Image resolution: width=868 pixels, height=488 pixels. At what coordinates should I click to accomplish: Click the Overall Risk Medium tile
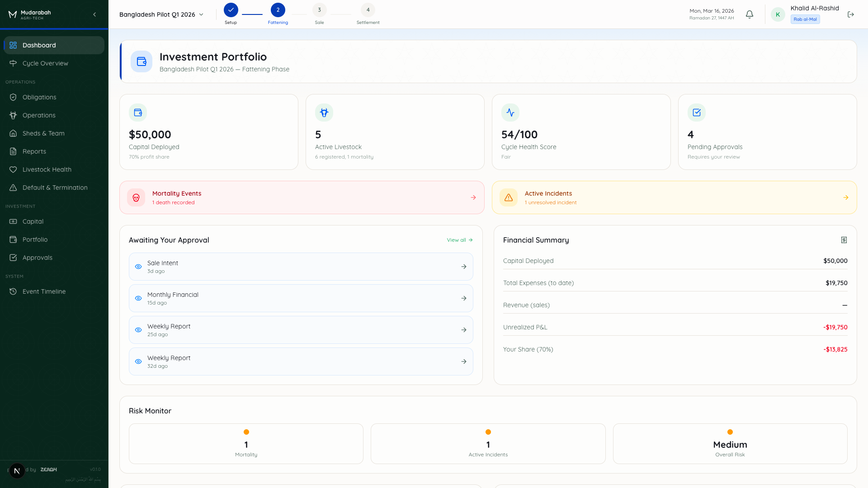tap(730, 444)
